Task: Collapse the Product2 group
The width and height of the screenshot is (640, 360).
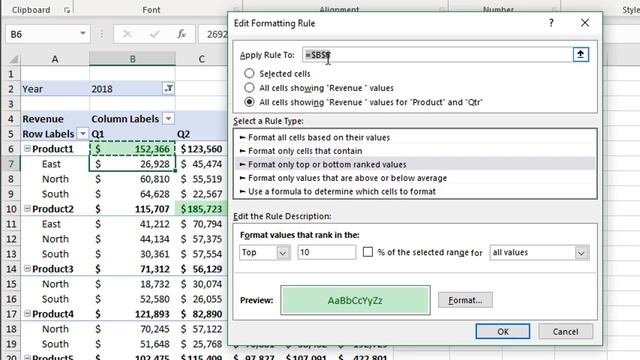Action: (x=27, y=209)
